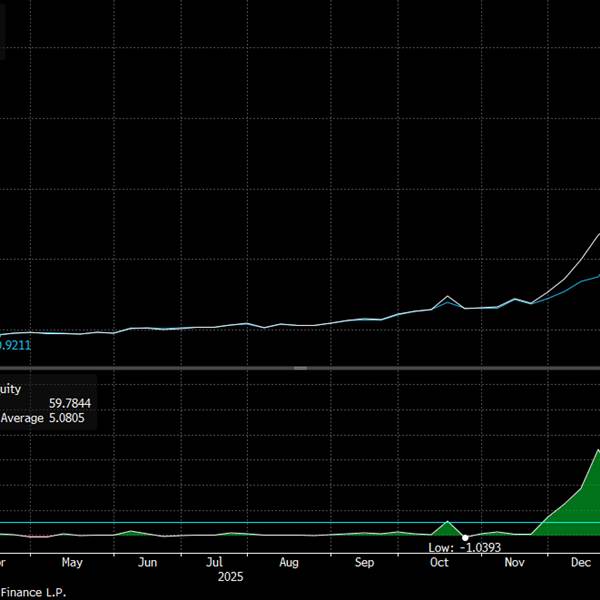Select the Oct label on the time axis
Viewport: 600px width, 600px height.
(x=439, y=563)
